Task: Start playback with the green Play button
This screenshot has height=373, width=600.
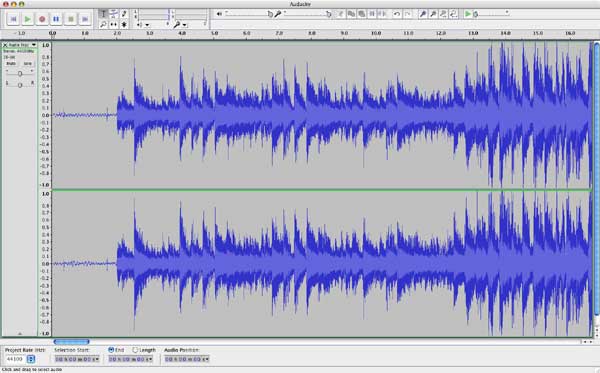Action: click(28, 19)
